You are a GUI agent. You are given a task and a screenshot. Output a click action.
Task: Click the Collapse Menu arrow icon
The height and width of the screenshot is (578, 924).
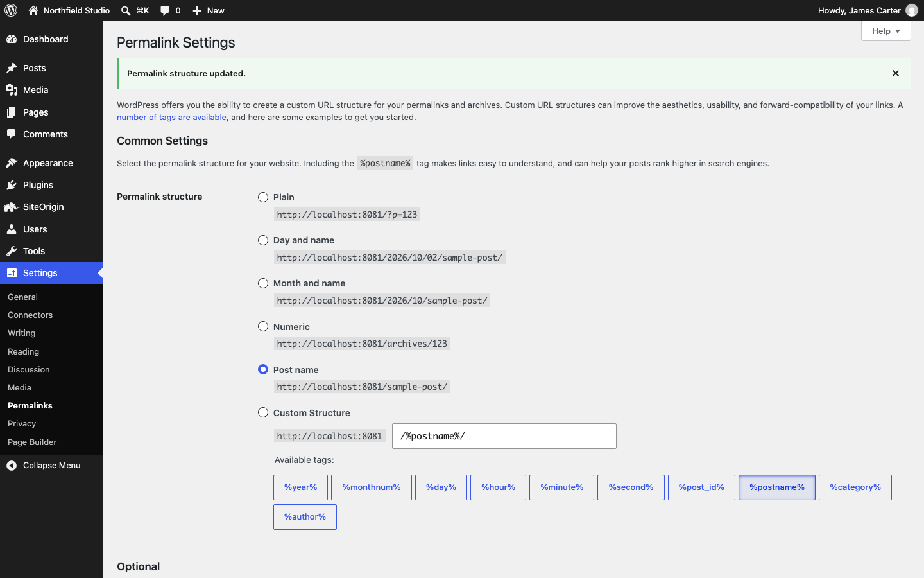(x=12, y=466)
